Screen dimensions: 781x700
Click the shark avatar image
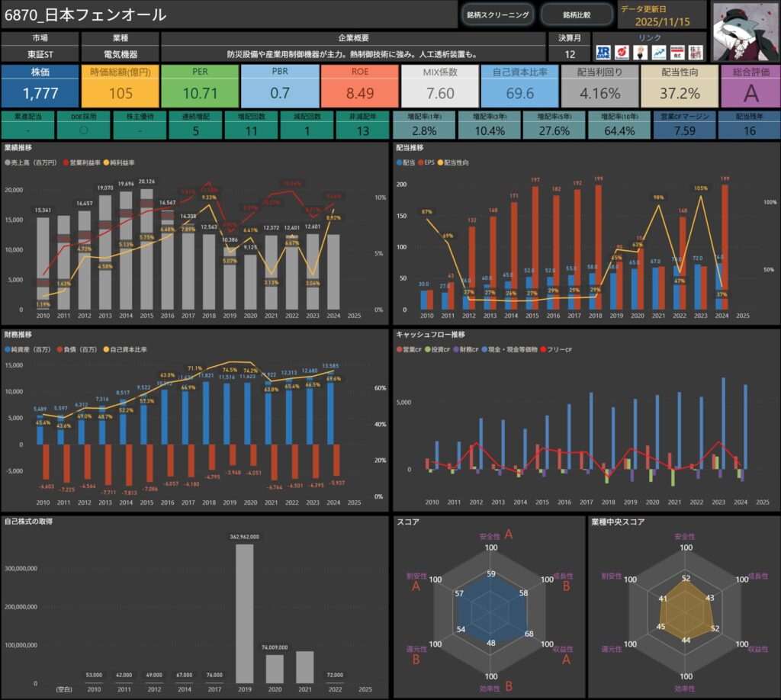coord(745,31)
